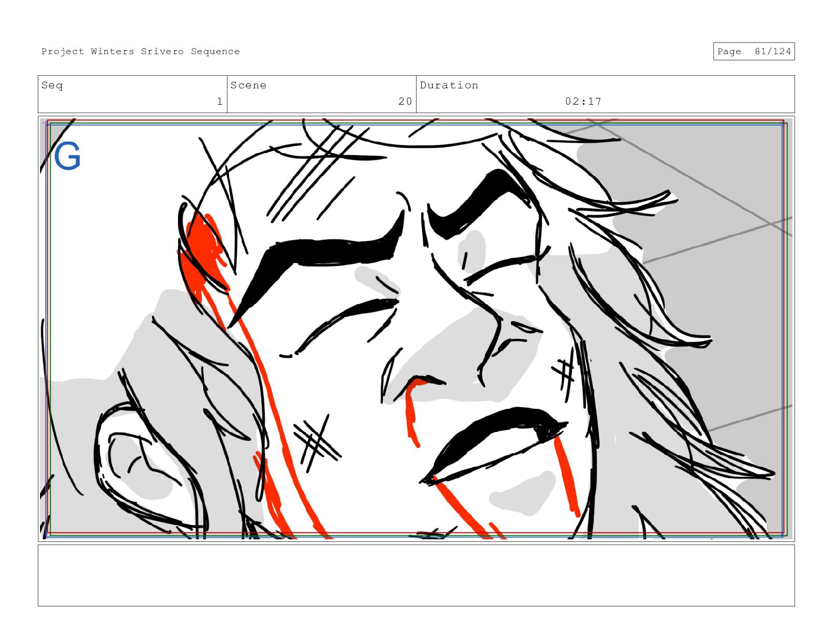Click the Seq value 1
834x644 pixels.
(x=220, y=101)
